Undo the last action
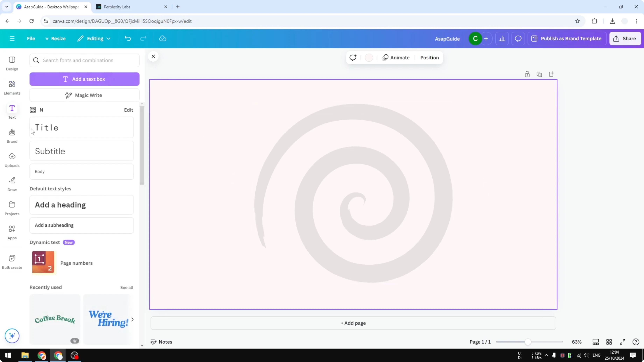The width and height of the screenshot is (644, 362). [x=128, y=38]
